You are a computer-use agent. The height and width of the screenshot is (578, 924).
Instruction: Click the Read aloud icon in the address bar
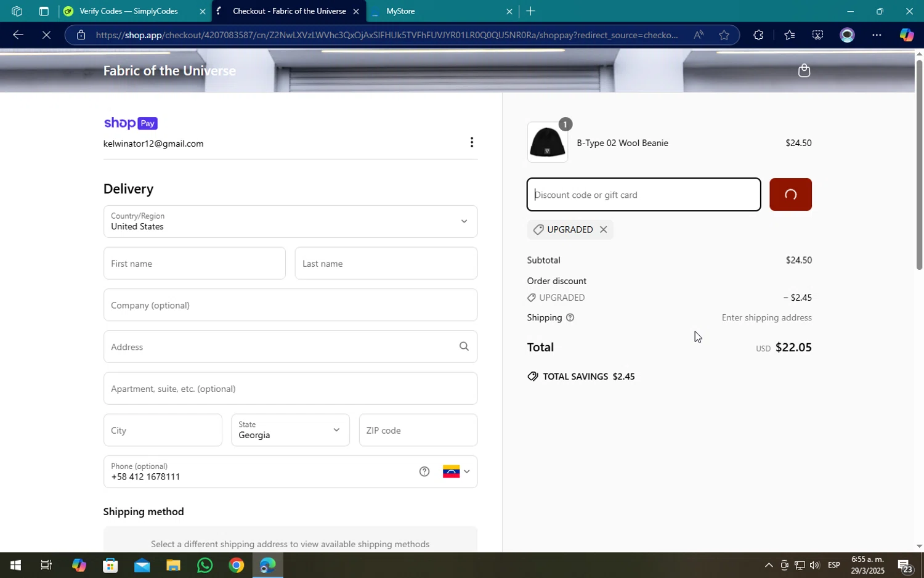[x=698, y=35]
